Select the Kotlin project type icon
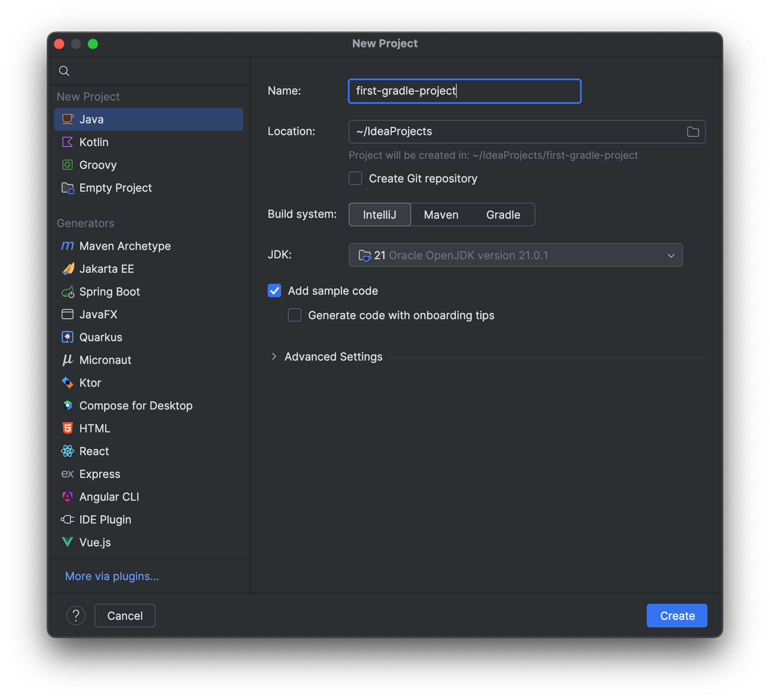Screen dimensions: 770x700 point(68,142)
